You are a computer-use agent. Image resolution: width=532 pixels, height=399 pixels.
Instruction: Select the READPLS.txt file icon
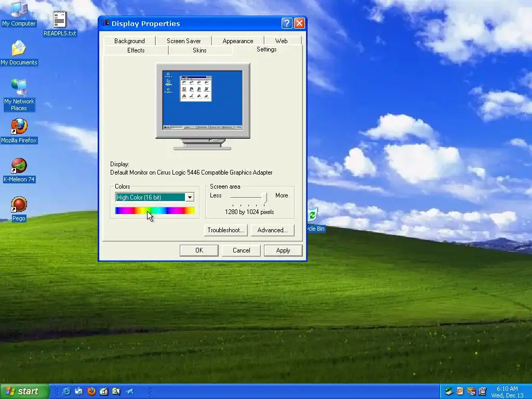click(60, 23)
